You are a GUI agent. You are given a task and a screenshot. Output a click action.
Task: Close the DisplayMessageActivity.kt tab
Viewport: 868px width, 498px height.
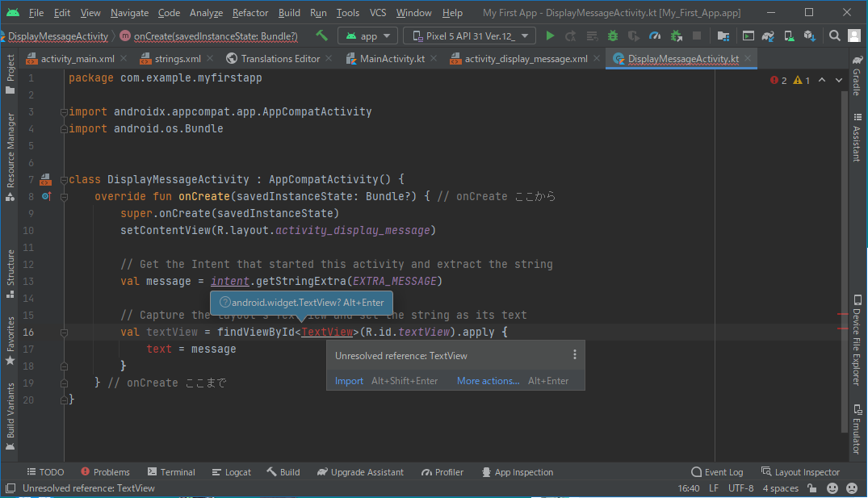748,59
